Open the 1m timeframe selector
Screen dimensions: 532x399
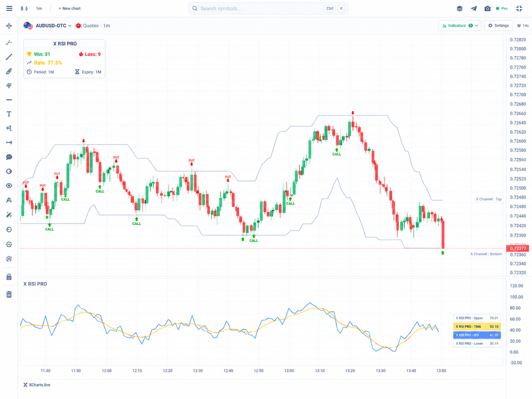tap(39, 8)
